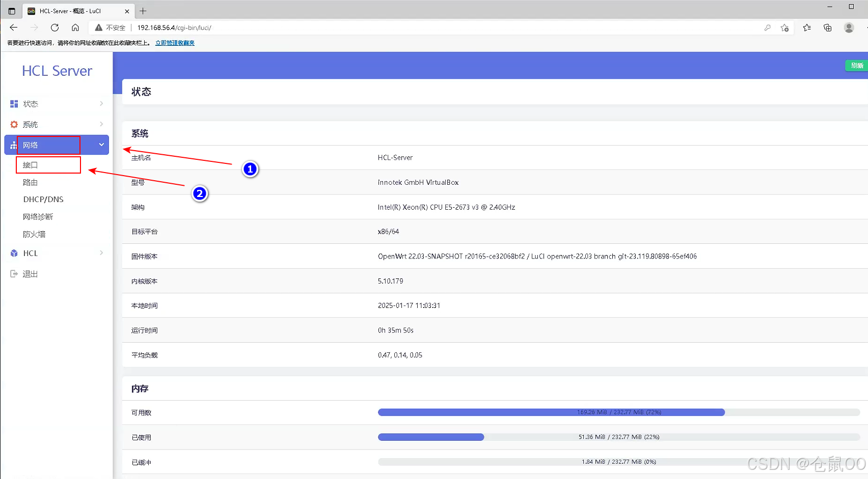Click the 刷新 button at top right
The width and height of the screenshot is (868, 479).
[856, 66]
